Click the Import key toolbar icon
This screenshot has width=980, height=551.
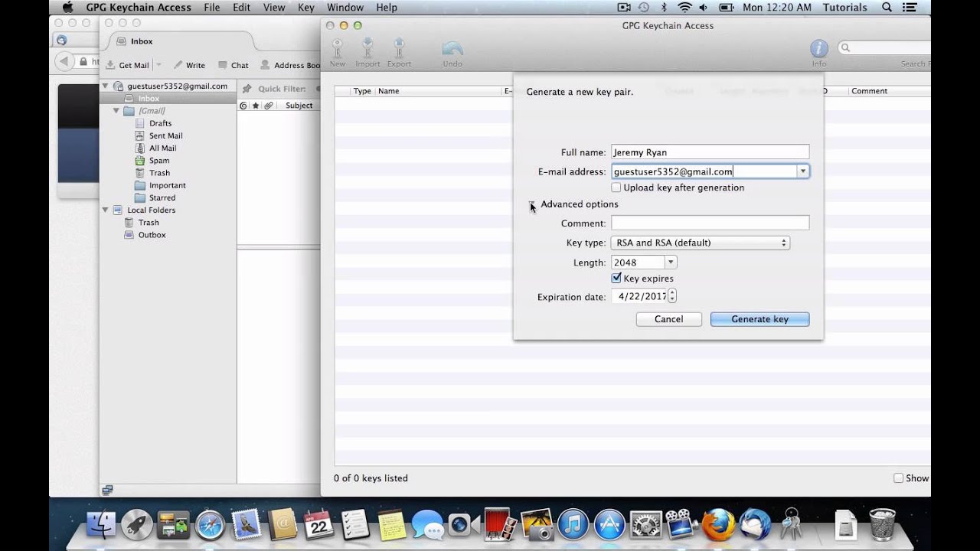[x=367, y=52]
